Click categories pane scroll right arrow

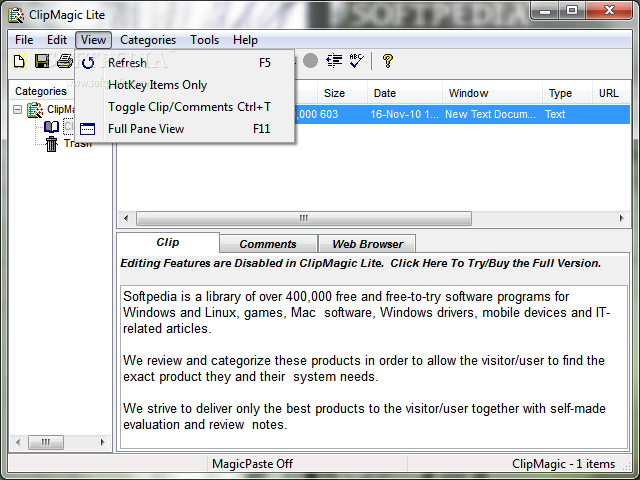point(102,442)
